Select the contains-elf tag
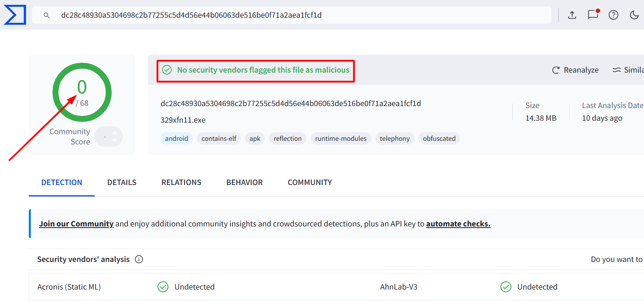The image size is (644, 301). [219, 138]
